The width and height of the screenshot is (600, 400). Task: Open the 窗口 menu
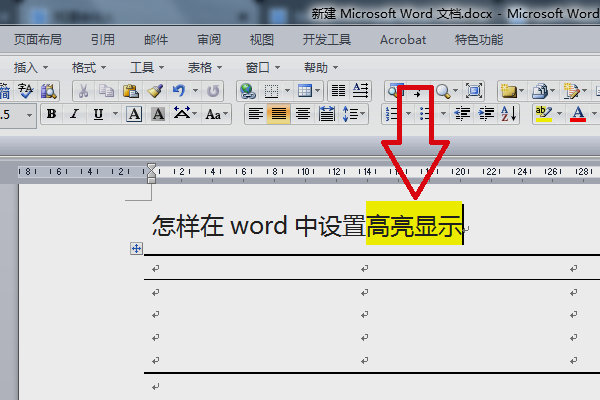263,68
